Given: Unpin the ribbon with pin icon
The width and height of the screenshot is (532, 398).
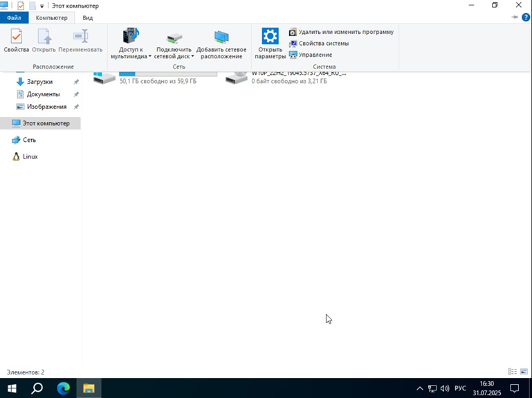Looking at the screenshot, I should coord(514,17).
